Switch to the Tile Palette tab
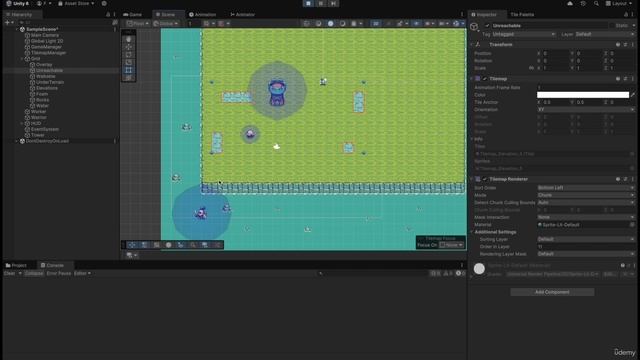This screenshot has width=640, height=360. tap(522, 14)
